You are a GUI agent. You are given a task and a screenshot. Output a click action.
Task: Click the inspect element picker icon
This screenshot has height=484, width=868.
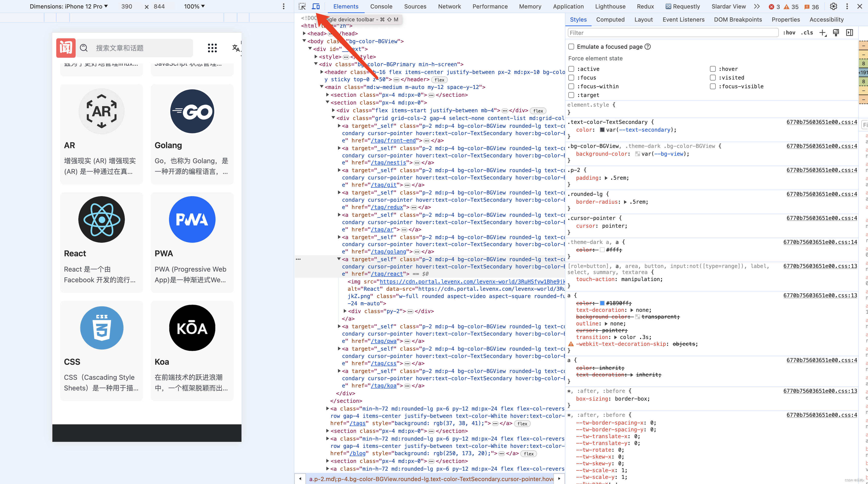tap(302, 6)
